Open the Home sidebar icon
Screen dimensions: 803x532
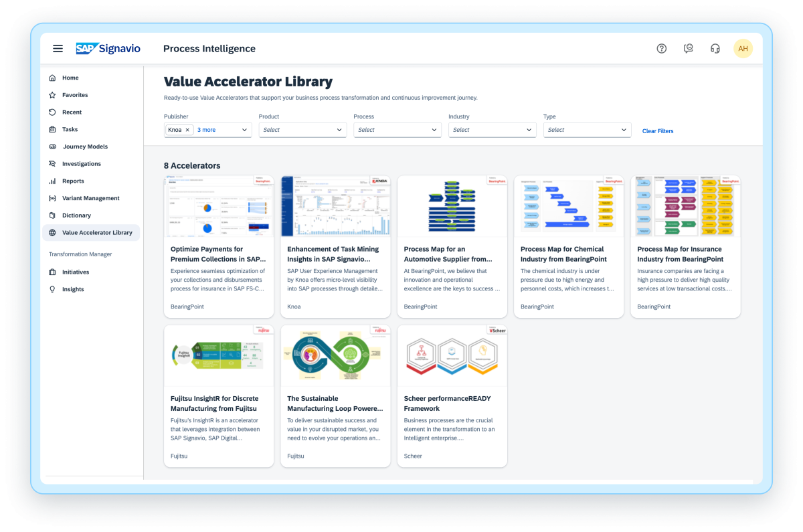pyautogui.click(x=52, y=78)
